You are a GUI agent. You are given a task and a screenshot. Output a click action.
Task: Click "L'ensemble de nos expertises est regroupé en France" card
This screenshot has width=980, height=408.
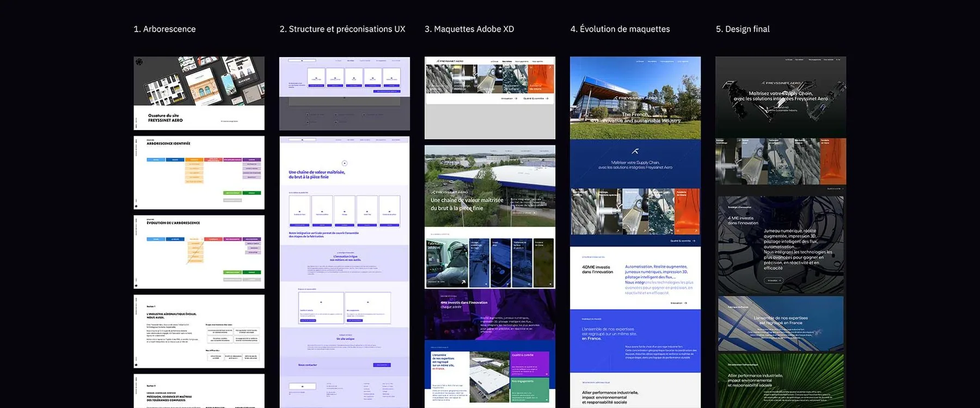click(781, 323)
